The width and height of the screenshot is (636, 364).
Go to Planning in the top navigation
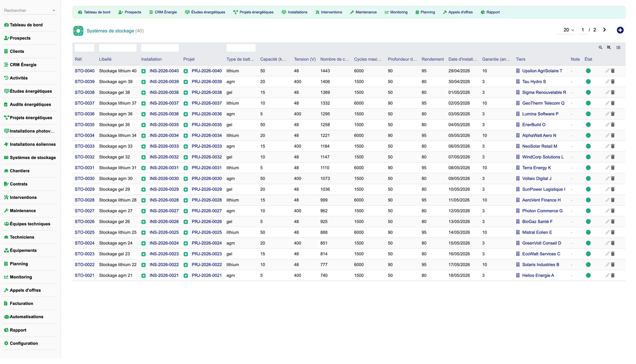[425, 12]
